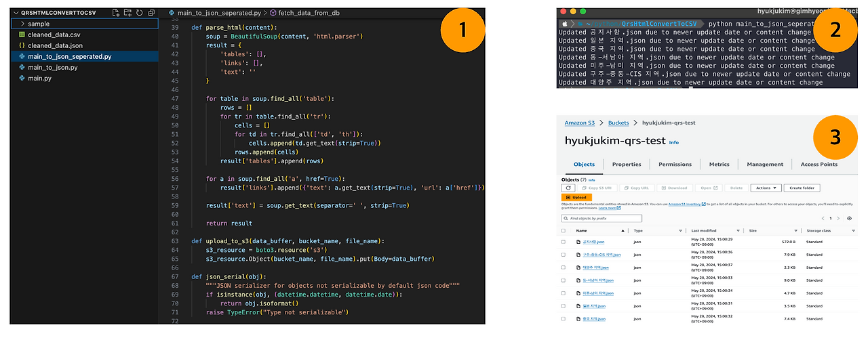
Task: Click the fetch_data_from_db symbol breadcrumb
Action: [x=310, y=13]
